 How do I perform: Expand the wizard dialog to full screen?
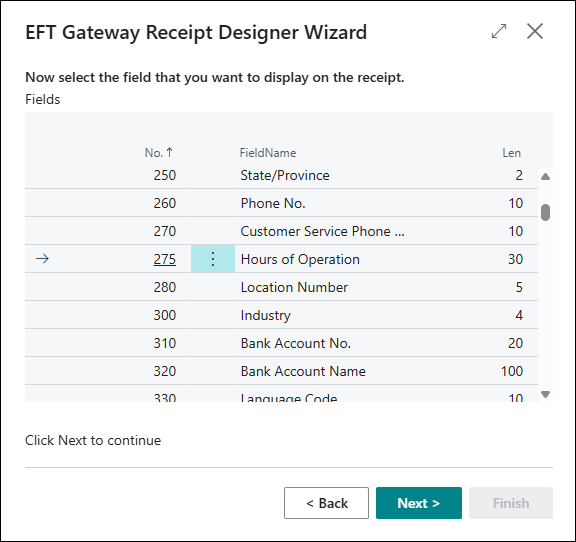(x=499, y=31)
